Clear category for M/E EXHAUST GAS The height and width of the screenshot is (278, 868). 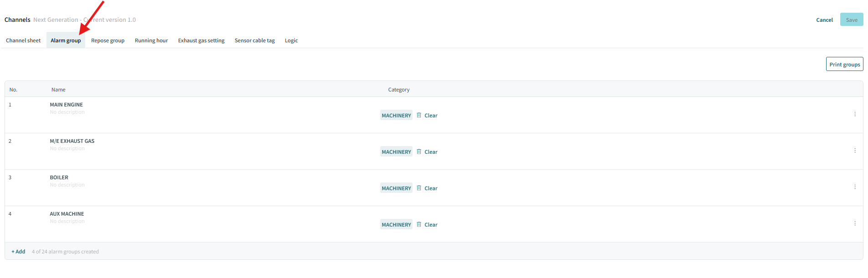click(431, 152)
